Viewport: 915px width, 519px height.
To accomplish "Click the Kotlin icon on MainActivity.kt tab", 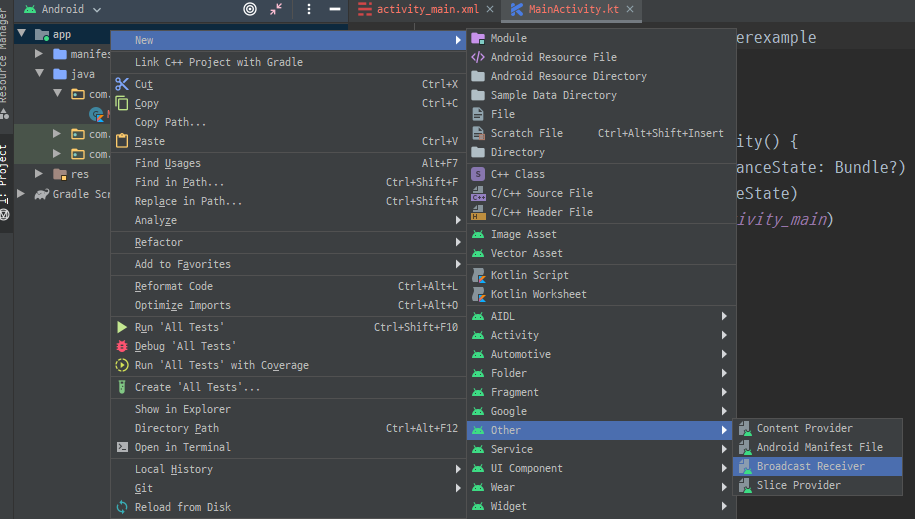I will pos(516,9).
